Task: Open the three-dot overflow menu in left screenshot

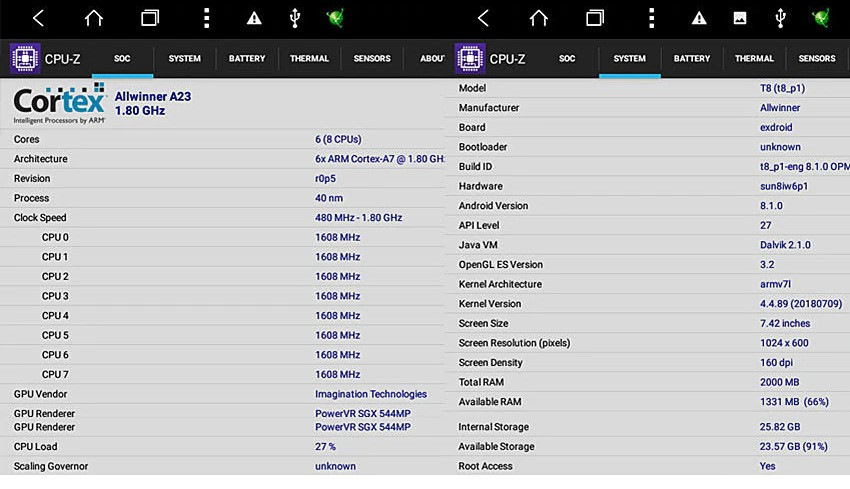Action: [x=206, y=18]
